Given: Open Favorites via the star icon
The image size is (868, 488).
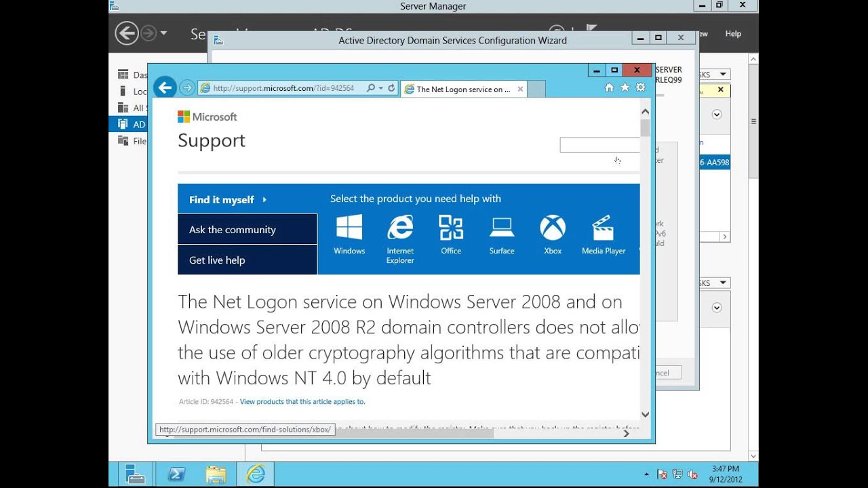Looking at the screenshot, I should [x=625, y=87].
